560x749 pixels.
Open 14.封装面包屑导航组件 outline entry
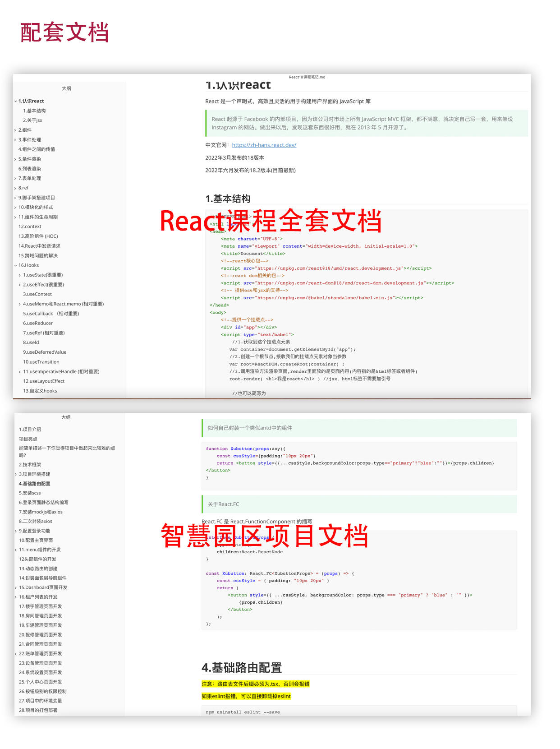[43, 578]
